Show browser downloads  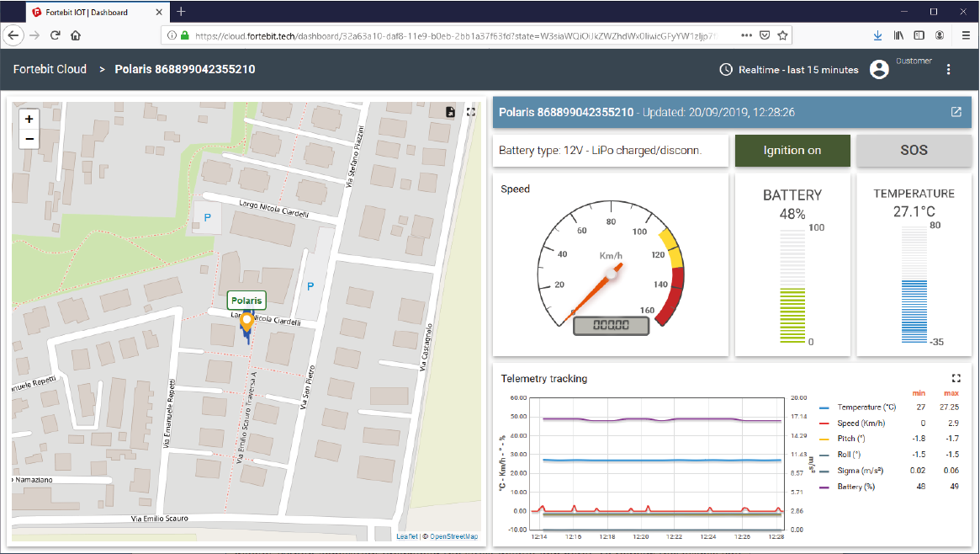coord(877,35)
